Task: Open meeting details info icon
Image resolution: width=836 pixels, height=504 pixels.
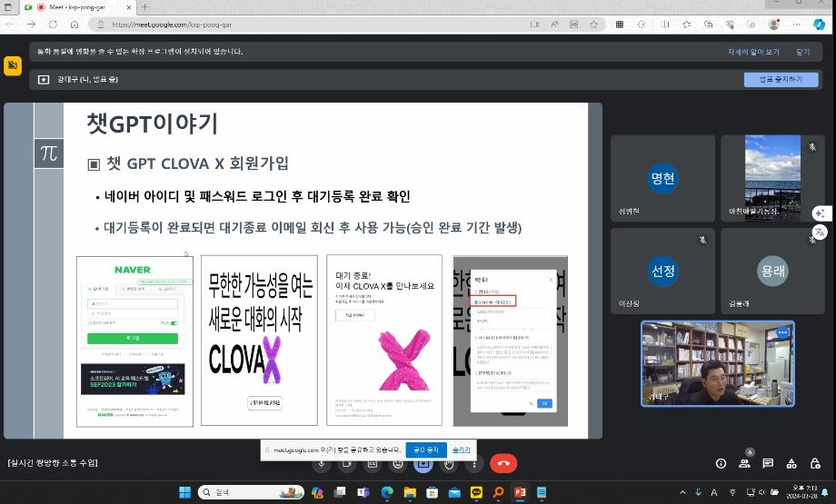Action: [721, 463]
